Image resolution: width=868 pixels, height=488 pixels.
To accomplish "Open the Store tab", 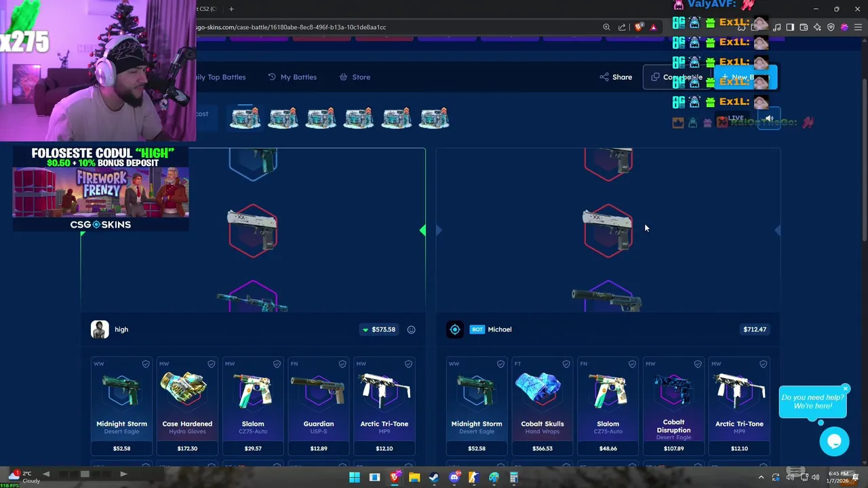I will pyautogui.click(x=355, y=77).
